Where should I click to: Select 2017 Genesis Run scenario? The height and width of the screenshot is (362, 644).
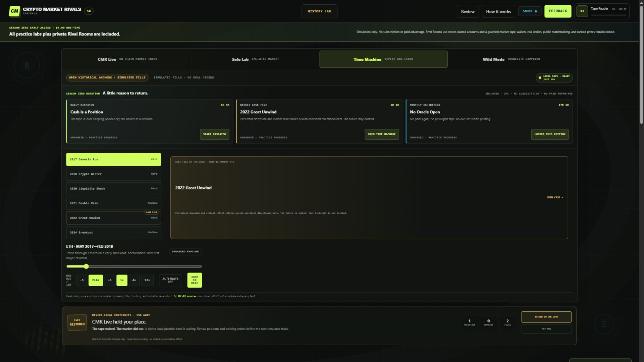pyautogui.click(x=113, y=160)
